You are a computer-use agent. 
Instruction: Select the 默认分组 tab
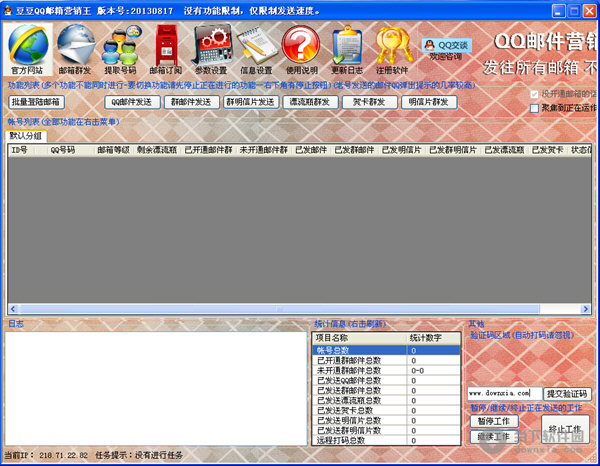coord(26,136)
